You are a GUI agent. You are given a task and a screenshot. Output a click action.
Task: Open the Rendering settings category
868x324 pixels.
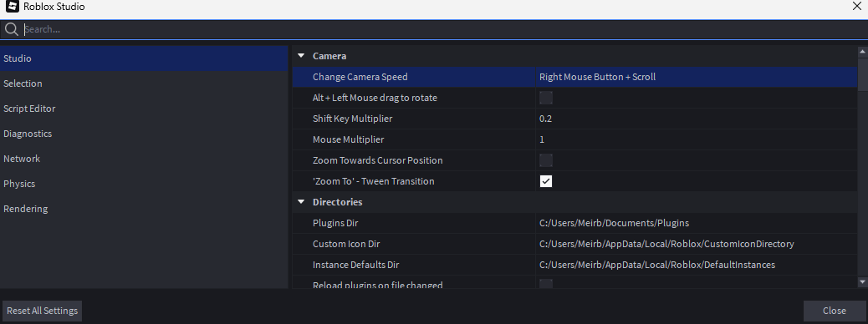click(x=144, y=209)
